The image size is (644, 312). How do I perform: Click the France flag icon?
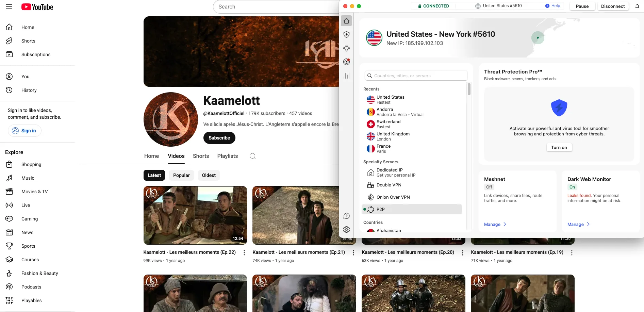click(x=370, y=149)
